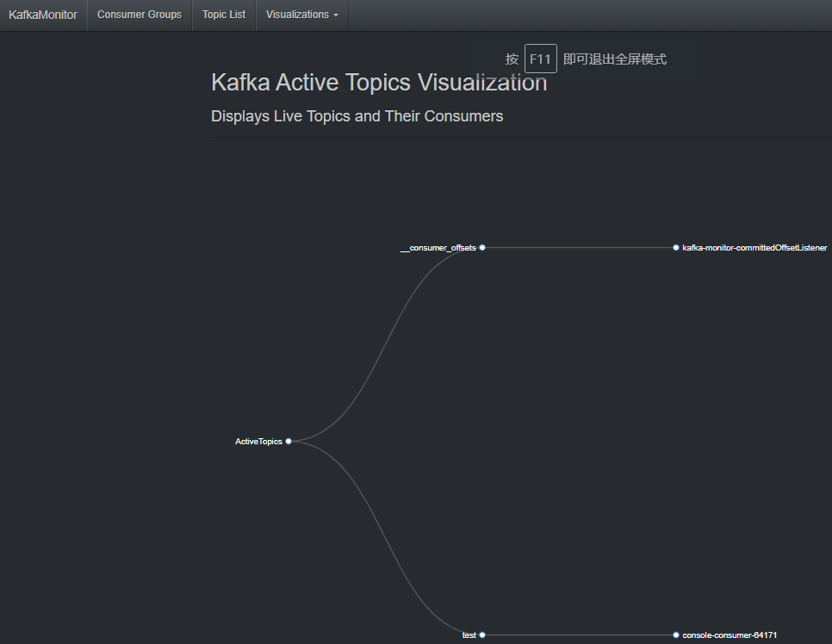Click the Displays Live Topics subtitle

(x=357, y=116)
